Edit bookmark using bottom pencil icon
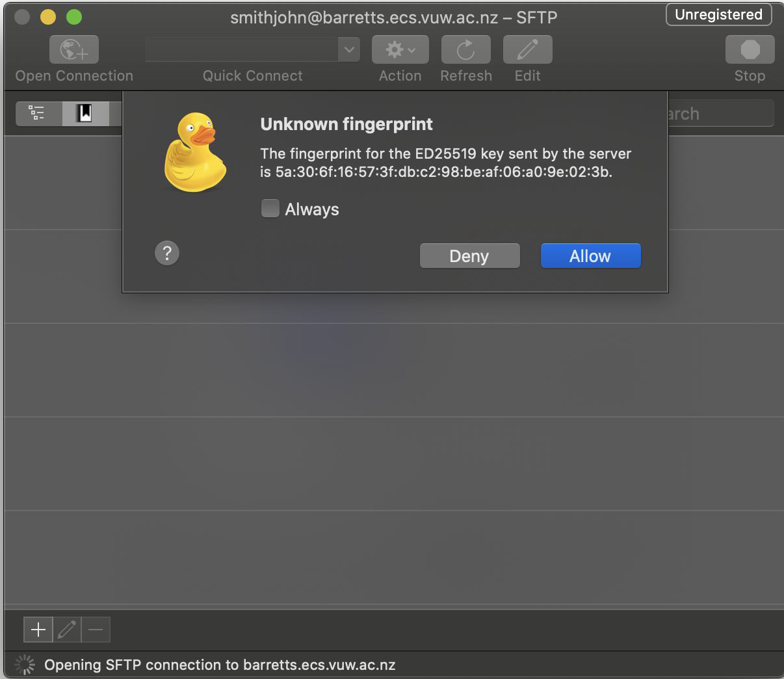The width and height of the screenshot is (784, 679). [67, 630]
